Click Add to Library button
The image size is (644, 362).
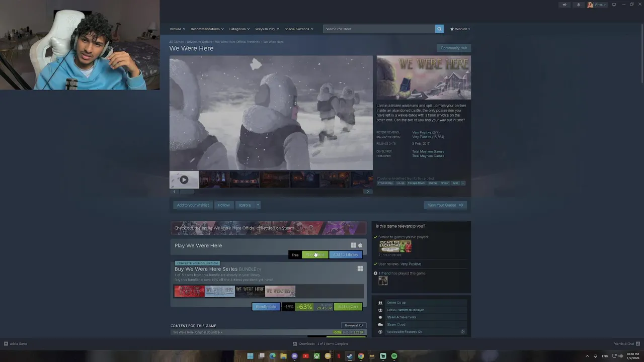click(346, 255)
